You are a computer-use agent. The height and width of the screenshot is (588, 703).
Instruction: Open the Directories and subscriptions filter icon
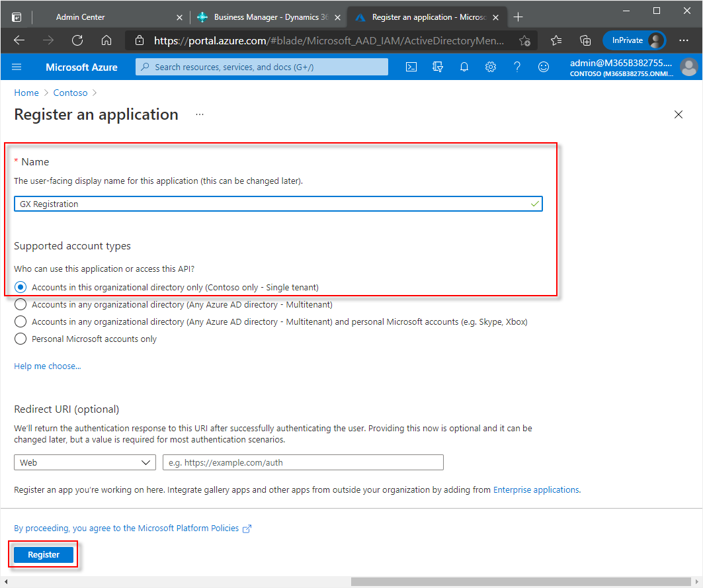(437, 67)
